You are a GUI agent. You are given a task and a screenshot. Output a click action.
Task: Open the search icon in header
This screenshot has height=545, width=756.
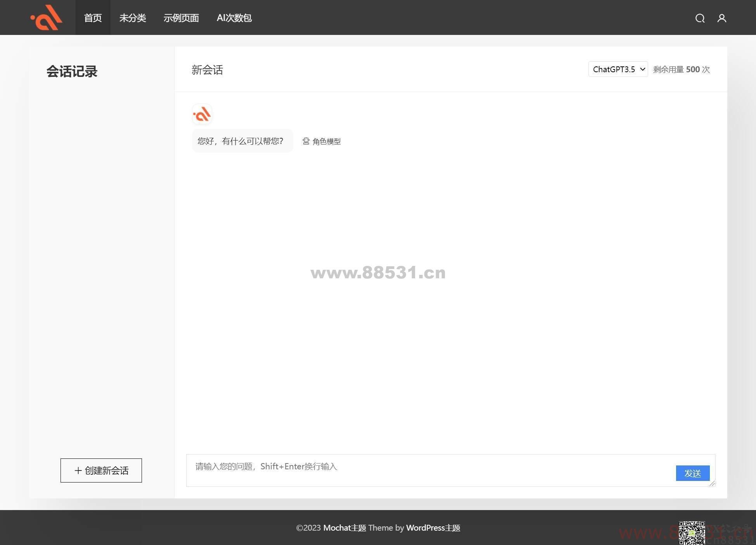click(700, 18)
